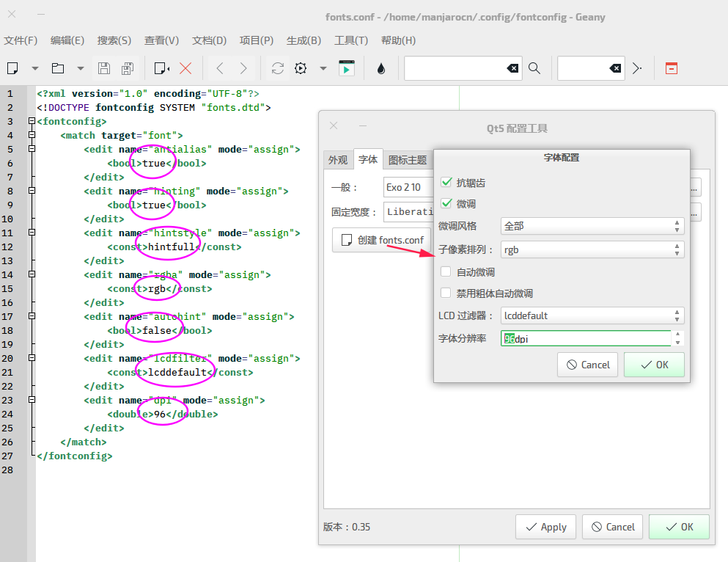Collapse the fontconfig fold on line 3
Viewport: 728px width, 562px height.
tap(32, 121)
